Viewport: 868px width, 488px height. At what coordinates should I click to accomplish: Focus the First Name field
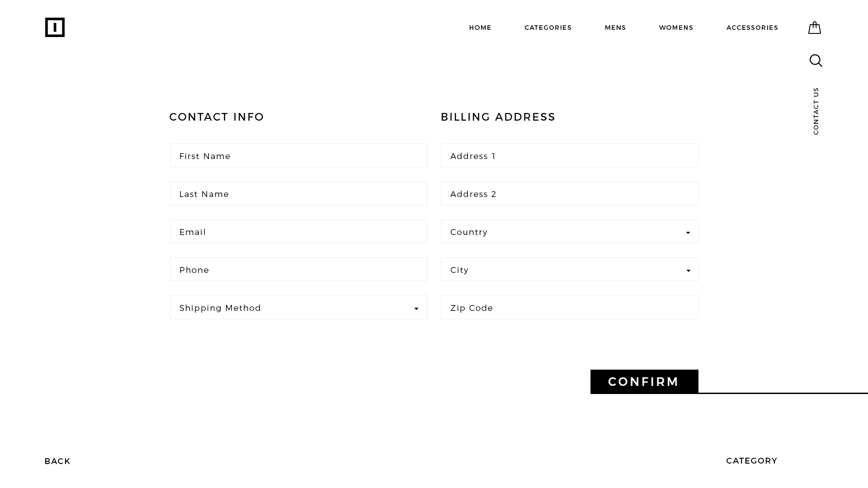(x=298, y=156)
